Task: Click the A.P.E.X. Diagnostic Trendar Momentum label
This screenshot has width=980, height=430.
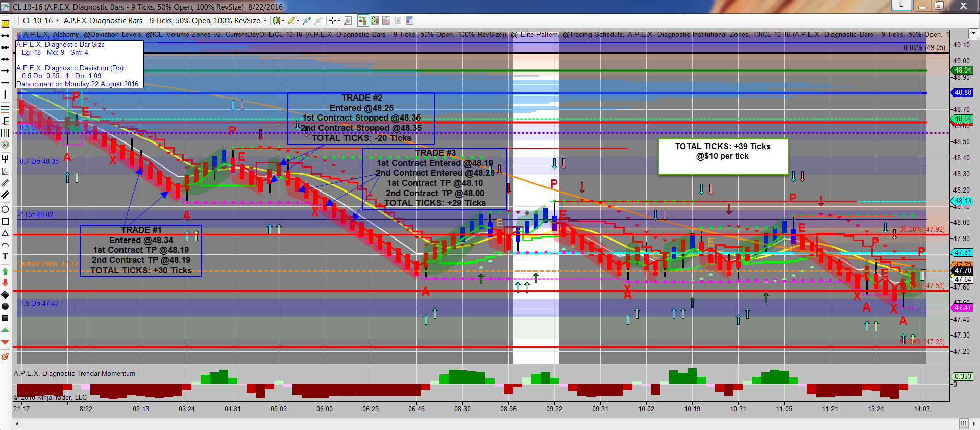Action: coord(75,374)
